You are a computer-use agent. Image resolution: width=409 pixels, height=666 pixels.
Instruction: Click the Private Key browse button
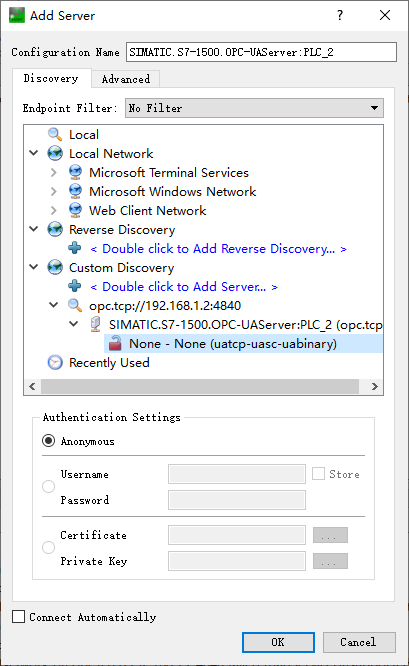point(330,561)
